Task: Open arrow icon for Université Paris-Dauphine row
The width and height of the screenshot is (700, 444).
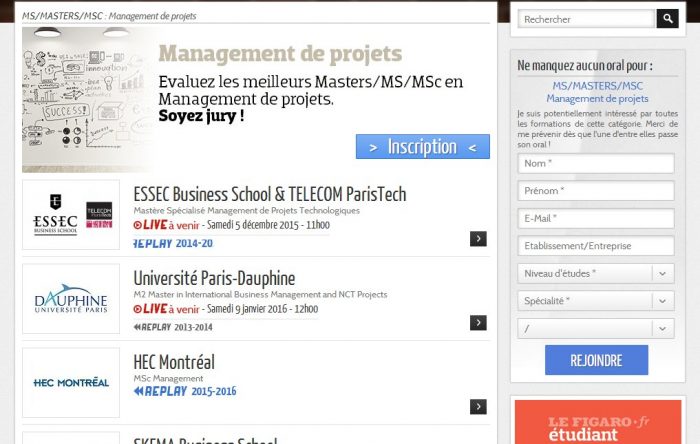Action: (478, 323)
